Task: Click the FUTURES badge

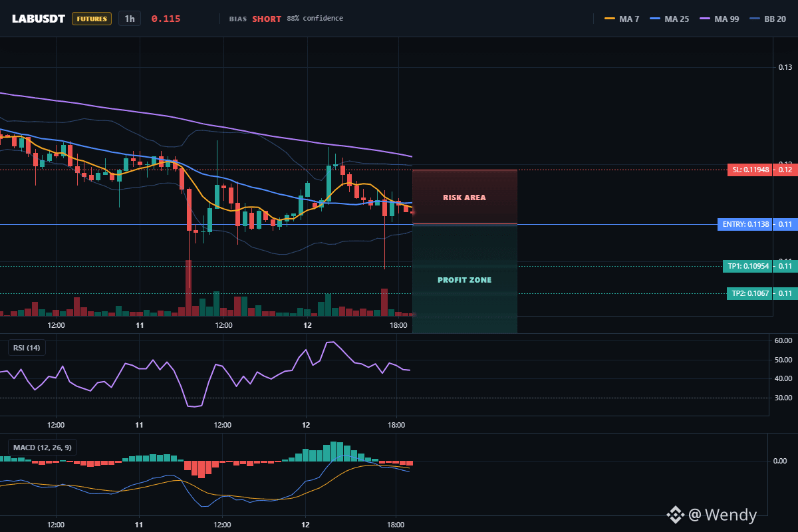Action: coord(92,19)
